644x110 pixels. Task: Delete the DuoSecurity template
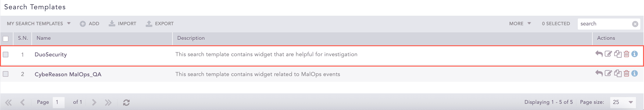[626, 54]
